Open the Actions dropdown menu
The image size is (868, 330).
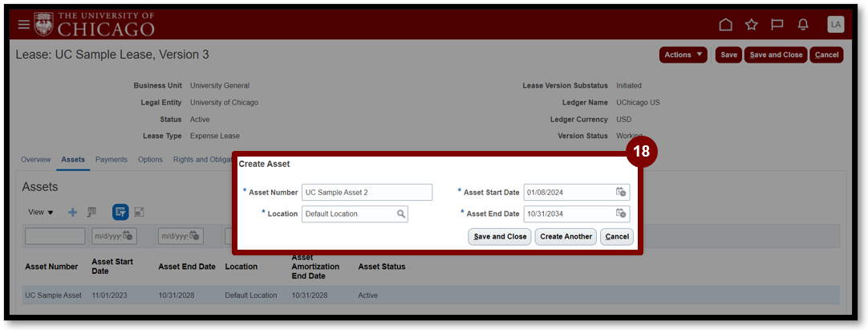683,55
